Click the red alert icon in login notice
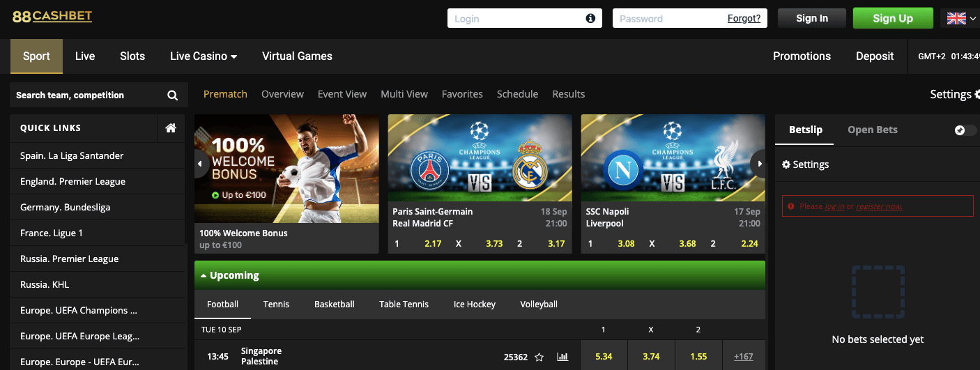The height and width of the screenshot is (370, 980). coord(791,206)
